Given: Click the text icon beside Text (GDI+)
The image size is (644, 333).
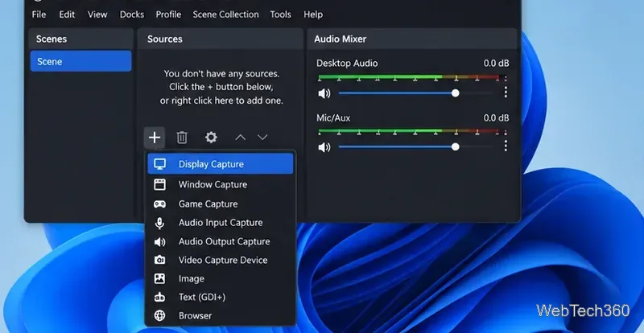Looking at the screenshot, I should tap(159, 298).
